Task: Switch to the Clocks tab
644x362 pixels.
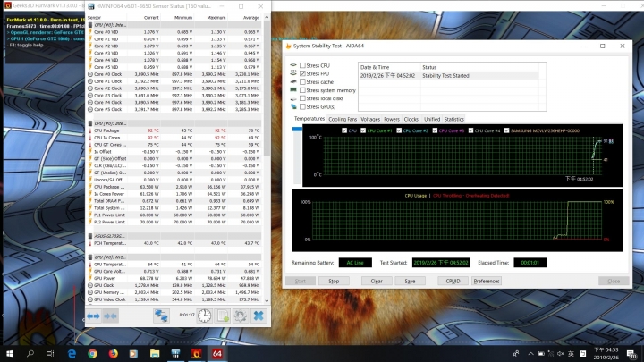Action: [411, 119]
